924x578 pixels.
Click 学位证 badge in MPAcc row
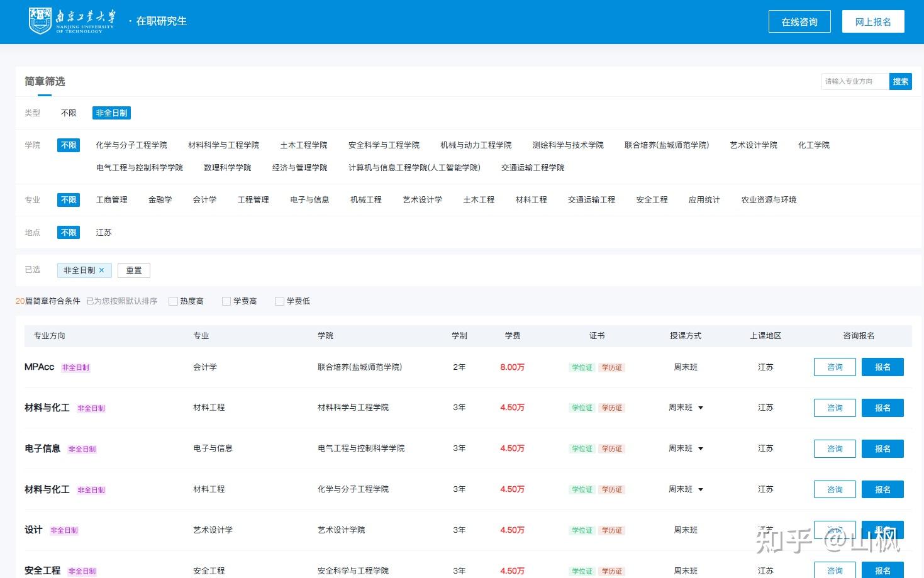(x=582, y=367)
